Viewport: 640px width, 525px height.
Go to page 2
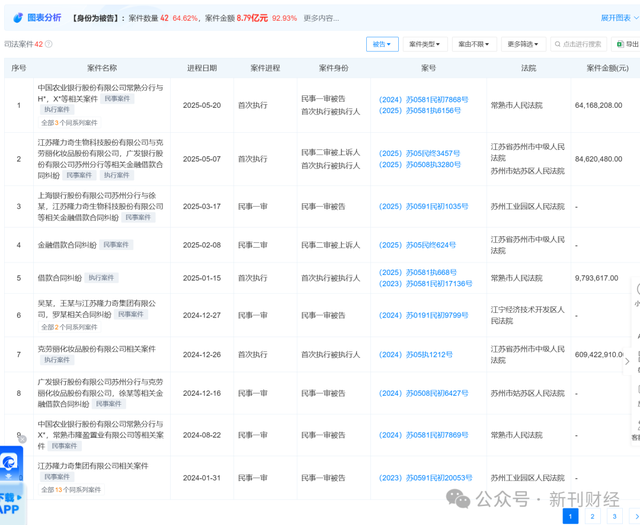click(592, 516)
